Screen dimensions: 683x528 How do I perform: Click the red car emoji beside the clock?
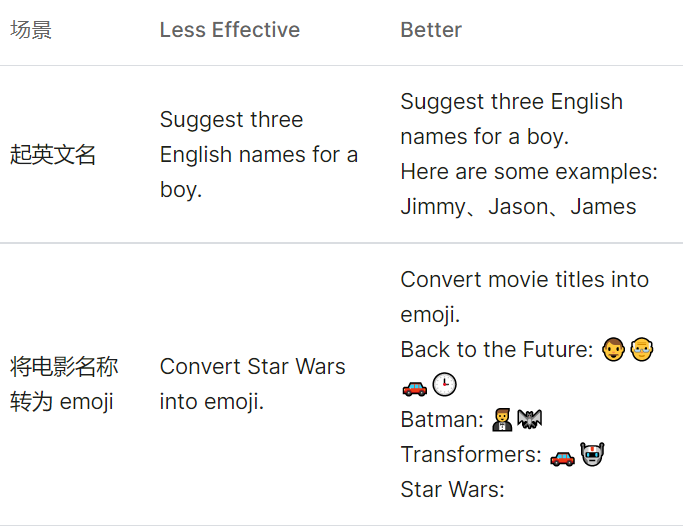(414, 385)
